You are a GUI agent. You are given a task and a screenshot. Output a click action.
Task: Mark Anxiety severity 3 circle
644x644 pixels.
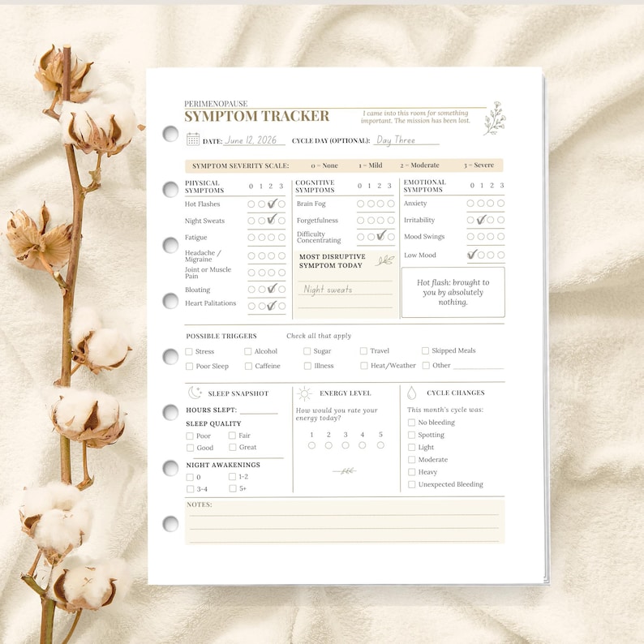(500, 204)
